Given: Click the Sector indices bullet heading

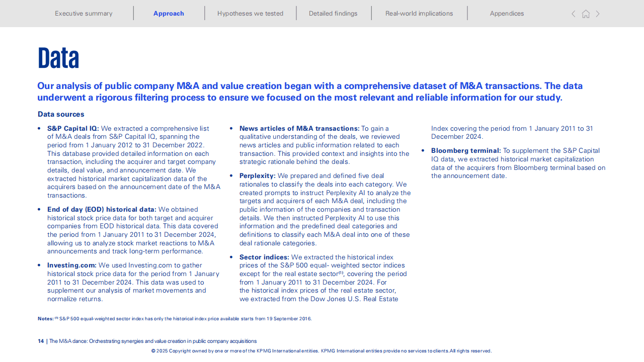Looking at the screenshot, I should point(264,257).
